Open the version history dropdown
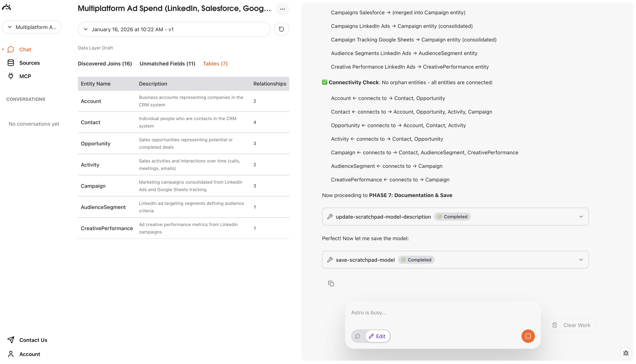 click(86, 29)
